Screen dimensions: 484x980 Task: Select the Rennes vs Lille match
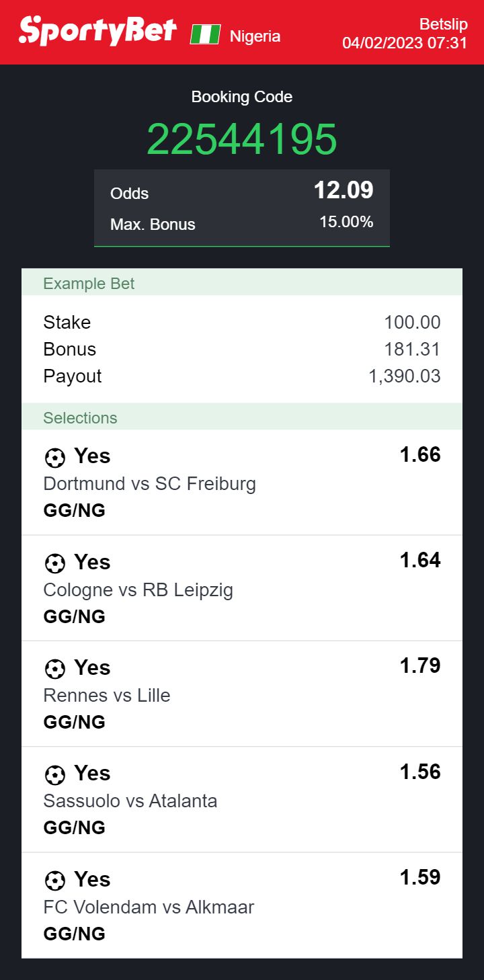click(107, 696)
